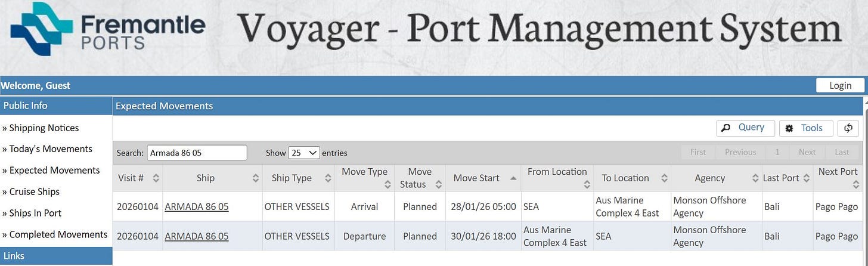Expand the Show entries dropdown
Screen dimensions: 868x266
tap(304, 153)
